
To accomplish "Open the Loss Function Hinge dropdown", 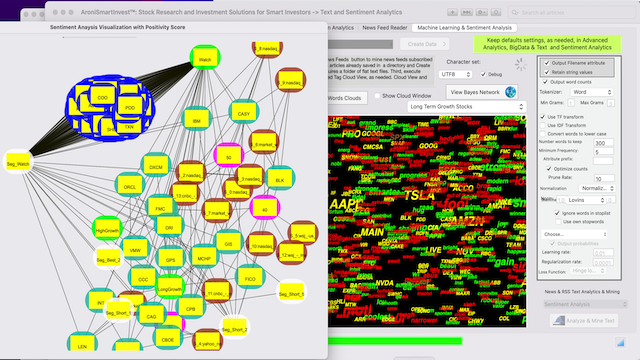I will (x=588, y=271).
